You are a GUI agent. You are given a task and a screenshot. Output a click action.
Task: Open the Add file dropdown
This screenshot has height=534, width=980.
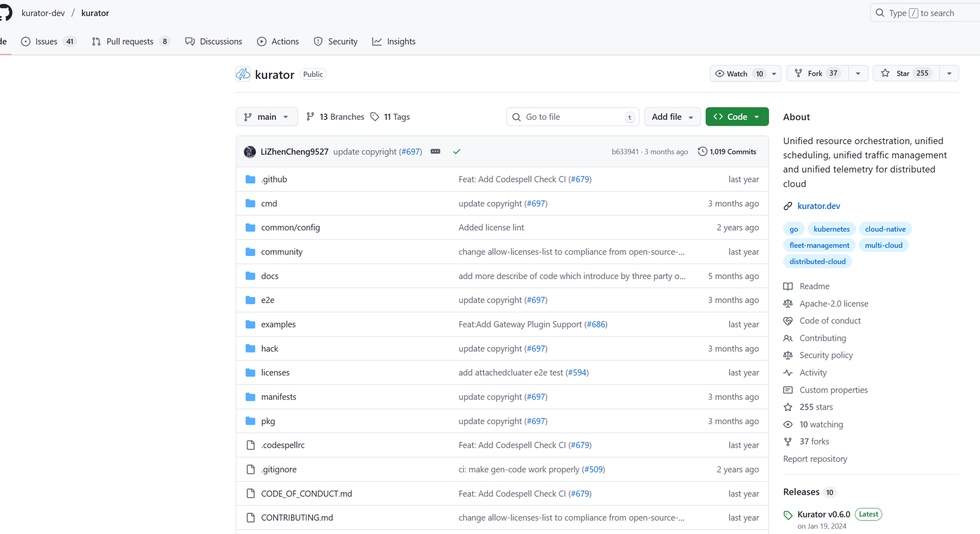tap(672, 117)
